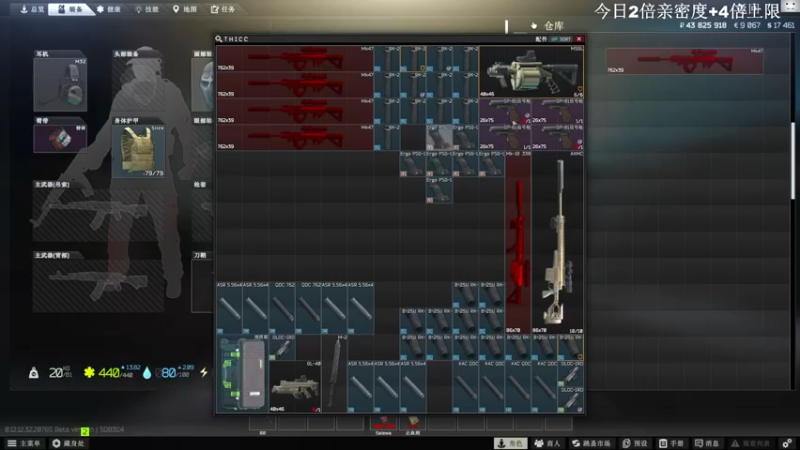Select the armband in the 臂带 slot
The height and width of the screenshot is (450, 800).
click(x=60, y=138)
